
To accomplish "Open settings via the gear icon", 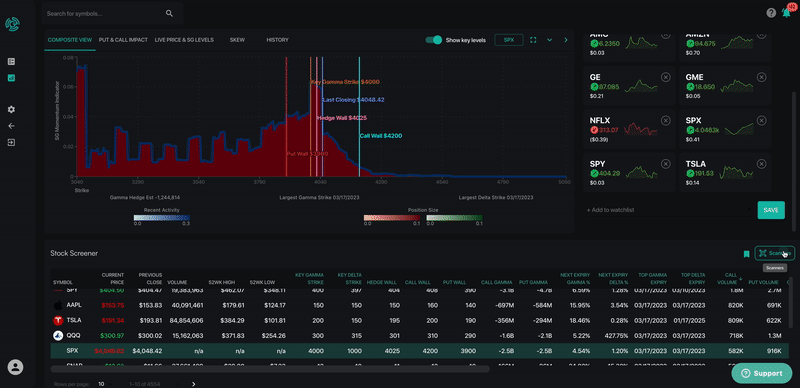I will [12, 110].
